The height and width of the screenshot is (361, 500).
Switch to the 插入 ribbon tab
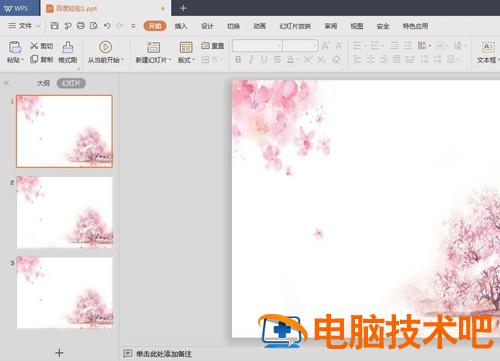tap(181, 26)
